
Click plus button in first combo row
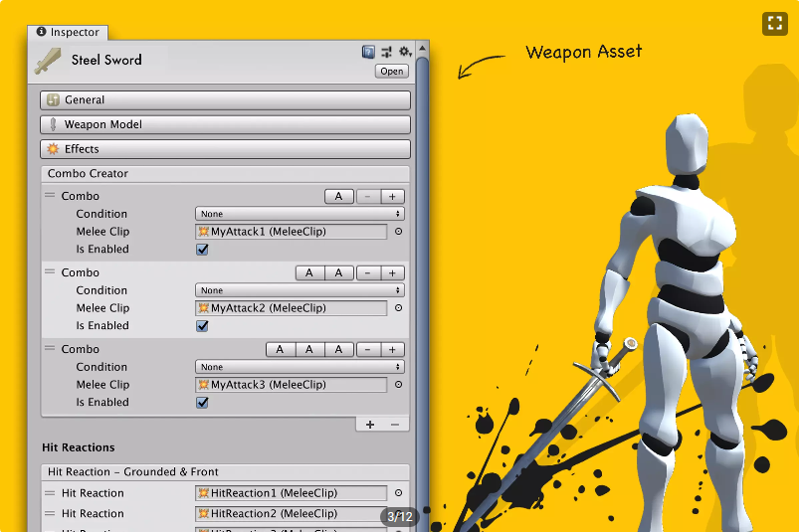(x=392, y=197)
